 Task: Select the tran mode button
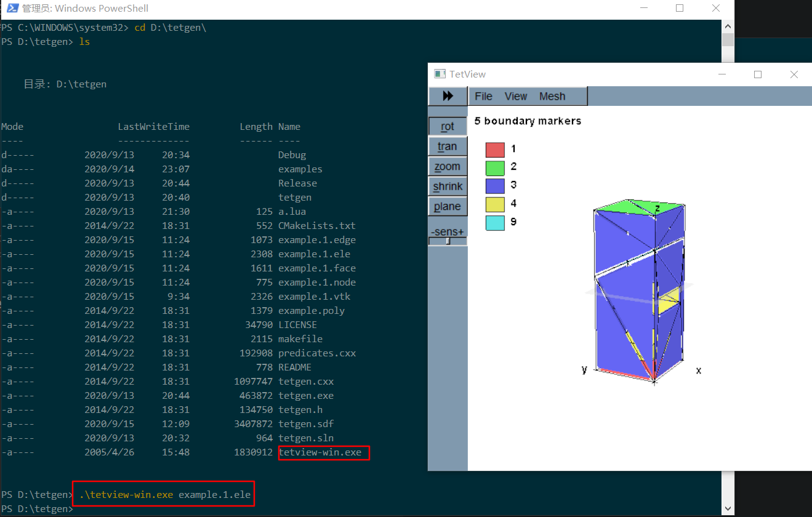pos(448,146)
